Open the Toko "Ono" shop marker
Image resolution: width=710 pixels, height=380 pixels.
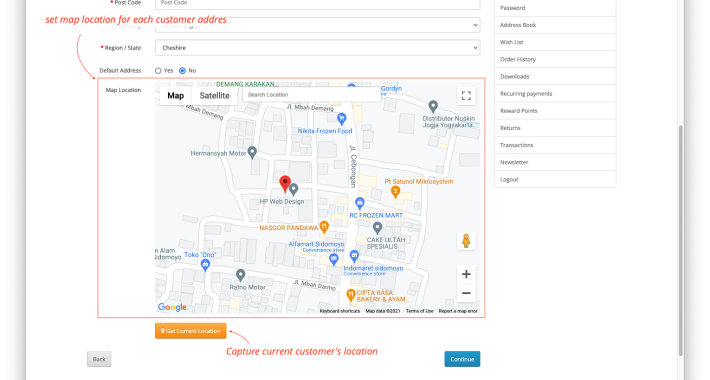(x=205, y=265)
